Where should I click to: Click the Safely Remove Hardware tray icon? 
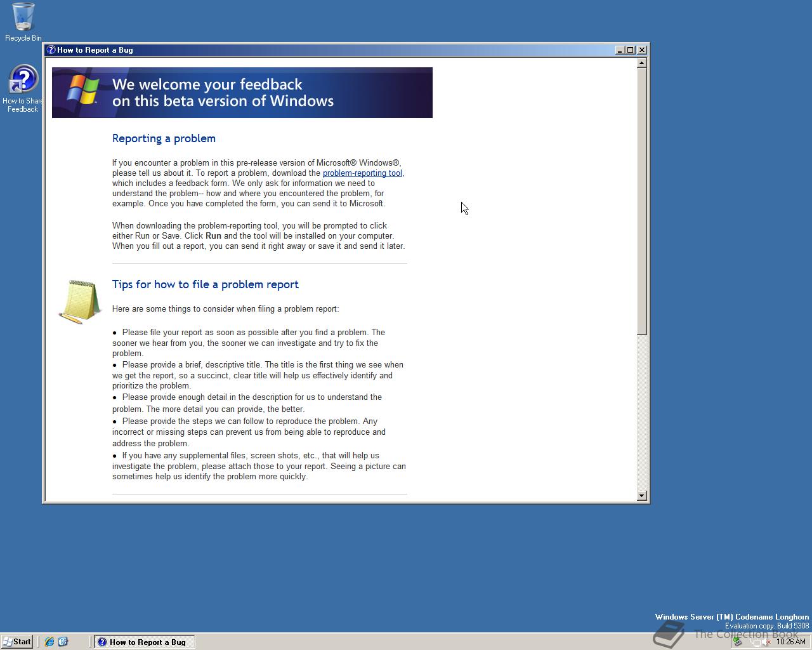pyautogui.click(x=737, y=642)
